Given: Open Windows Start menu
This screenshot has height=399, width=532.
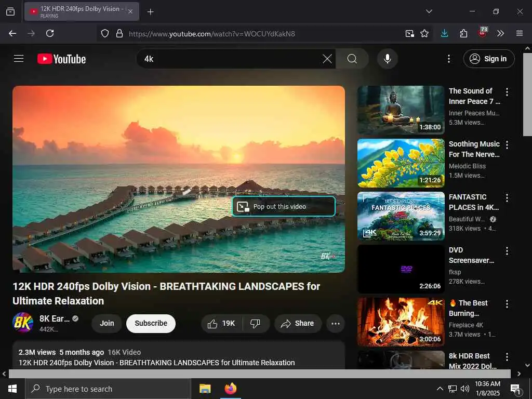Looking at the screenshot, I should 12,389.
